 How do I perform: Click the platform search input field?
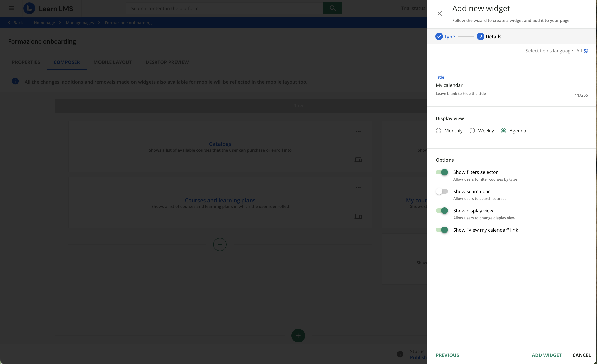[x=225, y=8]
